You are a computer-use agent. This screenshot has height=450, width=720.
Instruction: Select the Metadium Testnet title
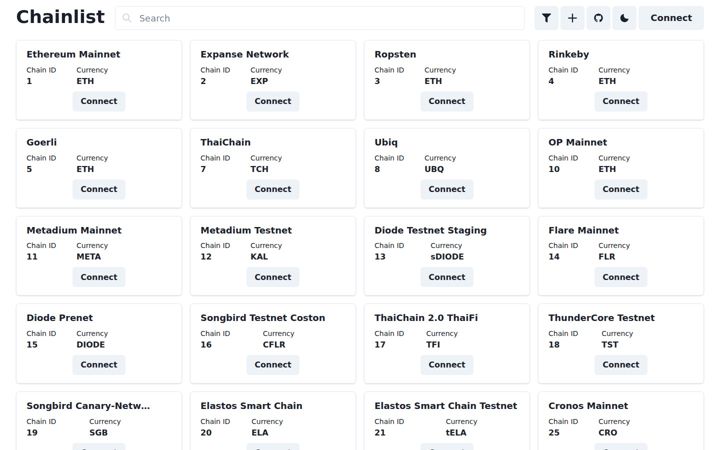(246, 230)
